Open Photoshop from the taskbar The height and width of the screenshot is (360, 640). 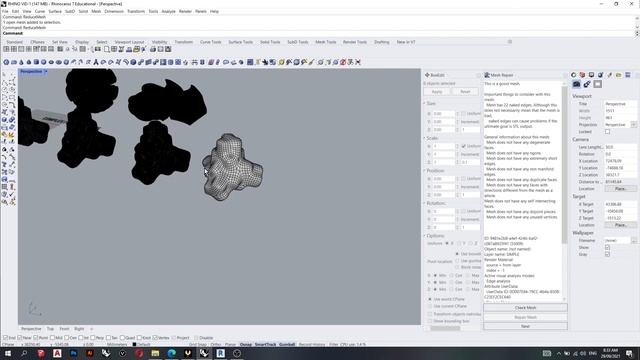pos(73,353)
